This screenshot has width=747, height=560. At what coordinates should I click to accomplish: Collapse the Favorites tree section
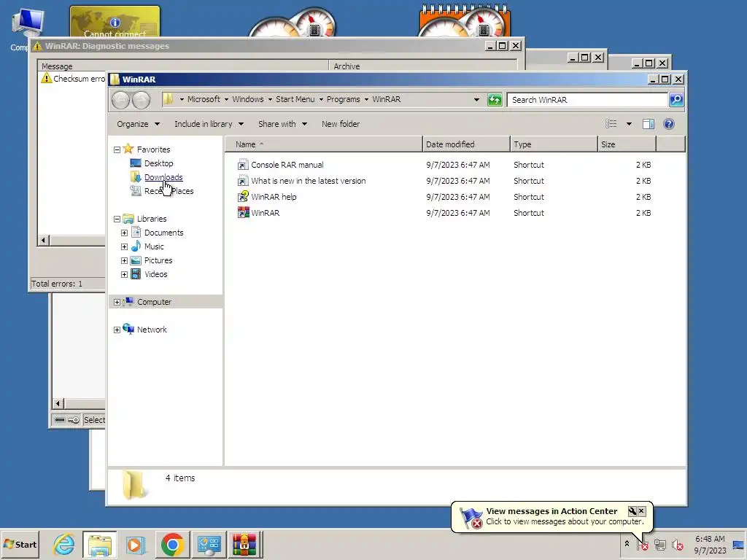(x=117, y=149)
